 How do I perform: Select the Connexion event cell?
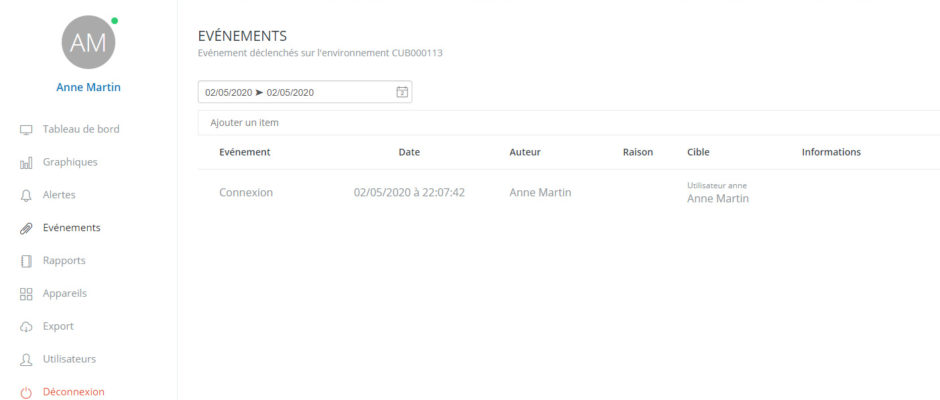click(x=246, y=193)
